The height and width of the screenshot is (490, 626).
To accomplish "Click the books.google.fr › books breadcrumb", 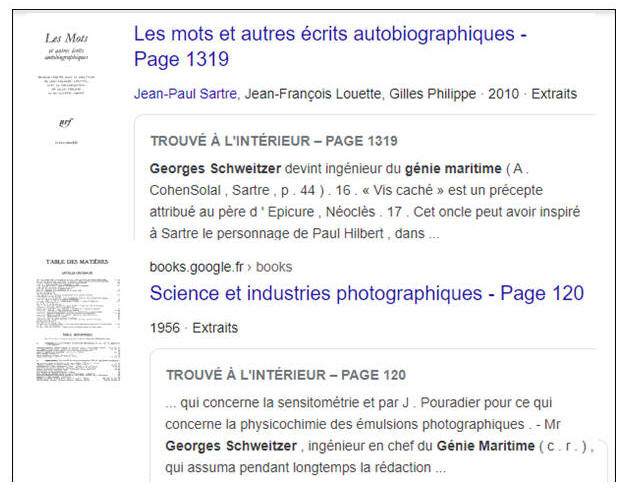I will 220,267.
